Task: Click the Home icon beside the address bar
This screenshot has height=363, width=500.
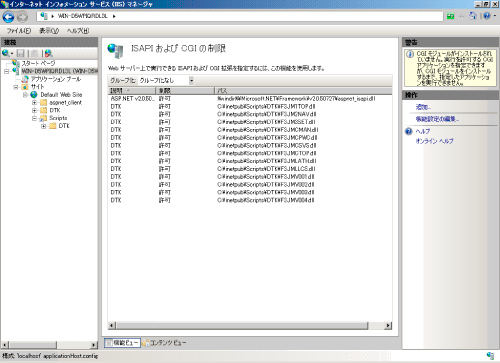Action: (473, 16)
